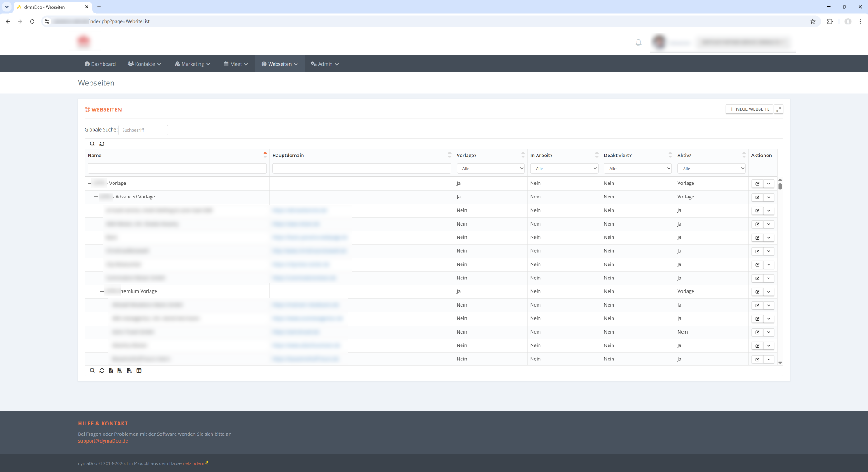868x472 pixels.
Task: Focus the Globale Suche input field
Action: pyautogui.click(x=143, y=130)
